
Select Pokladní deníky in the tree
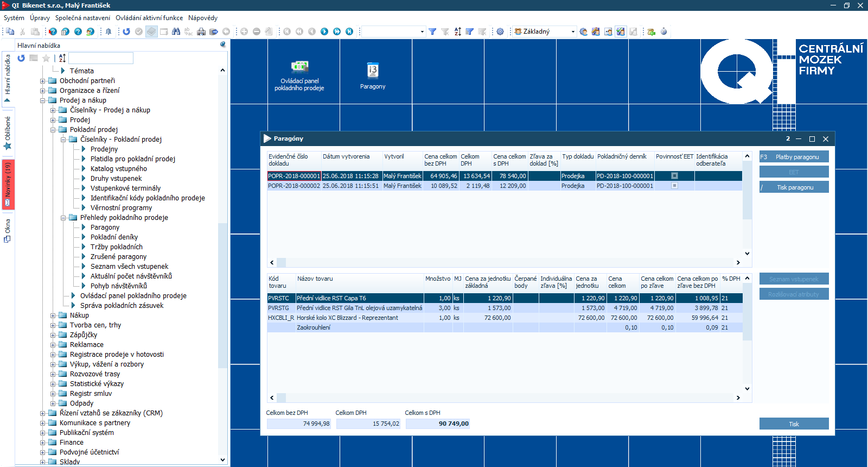[x=114, y=237]
